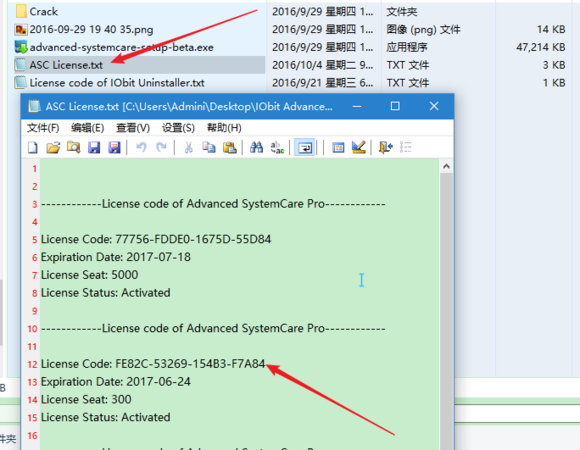
Task: Click the License Seat: 300 line
Action: 86,399
